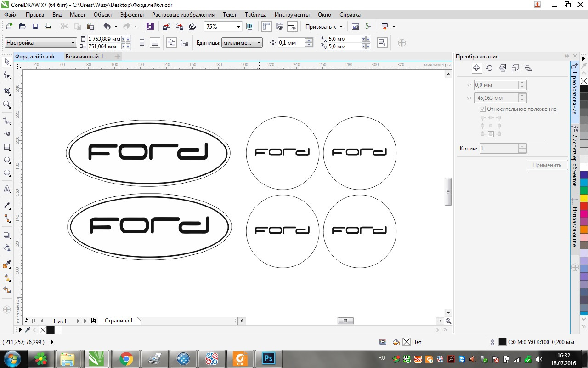Open the Страница 1 page tab
The image size is (588, 368).
click(x=119, y=321)
